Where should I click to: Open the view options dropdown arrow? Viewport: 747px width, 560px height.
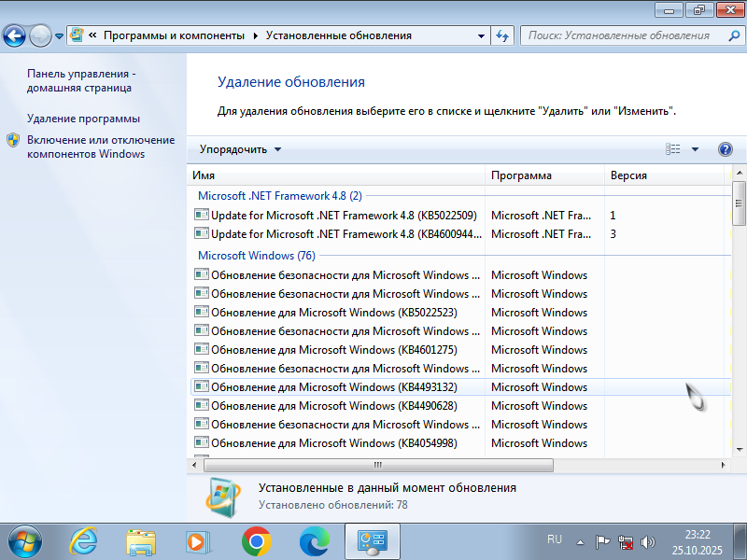pos(695,149)
